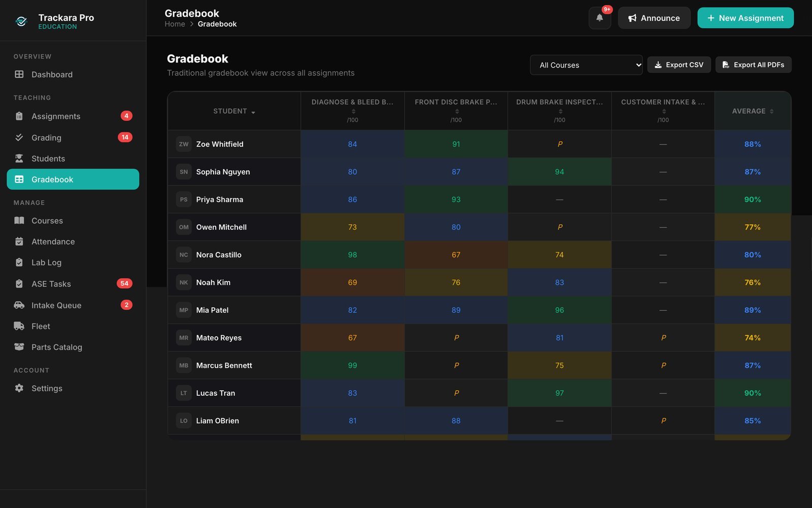Screen dimensions: 812x508
Task: Navigate to Intake Queue
Action: pyautogui.click(x=73, y=305)
